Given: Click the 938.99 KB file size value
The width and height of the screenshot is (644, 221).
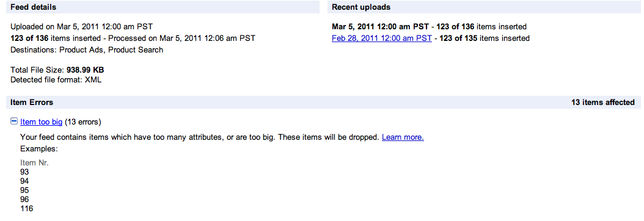Looking at the screenshot, I should pos(86,70).
